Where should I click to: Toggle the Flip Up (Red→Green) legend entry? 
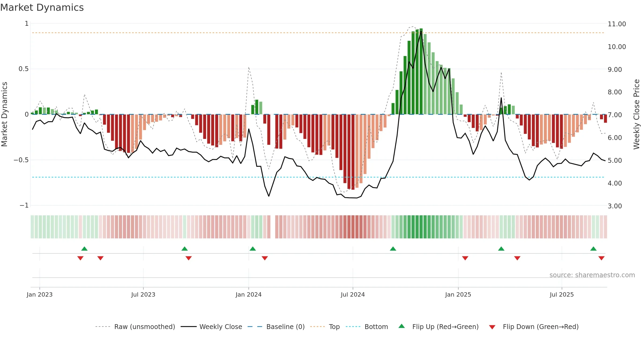tap(438, 327)
